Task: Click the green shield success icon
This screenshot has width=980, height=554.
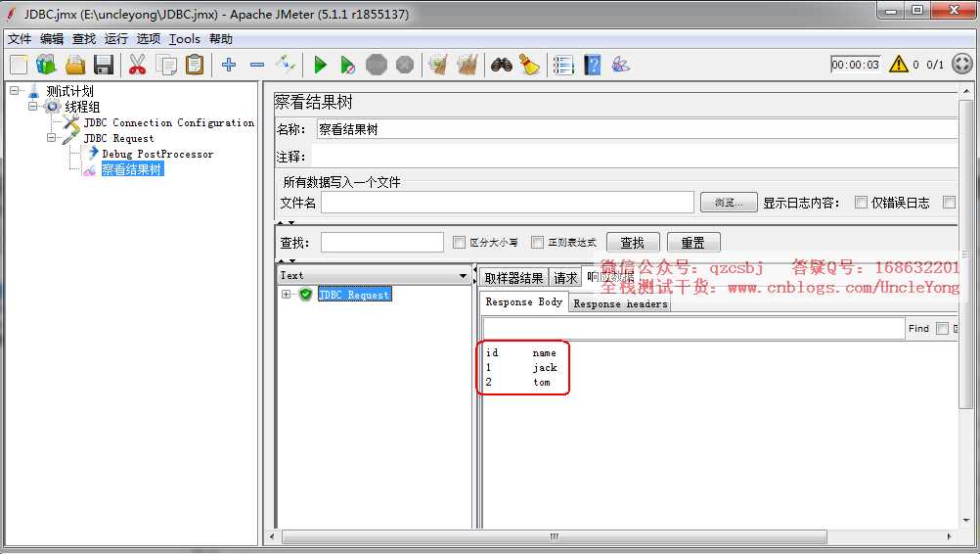Action: pyautogui.click(x=305, y=294)
